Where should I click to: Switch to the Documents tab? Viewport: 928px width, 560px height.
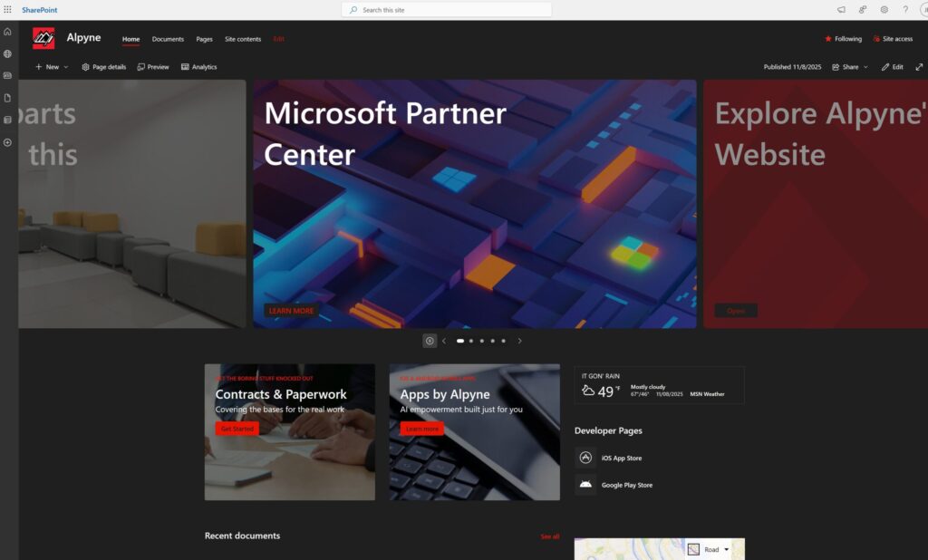(168, 39)
